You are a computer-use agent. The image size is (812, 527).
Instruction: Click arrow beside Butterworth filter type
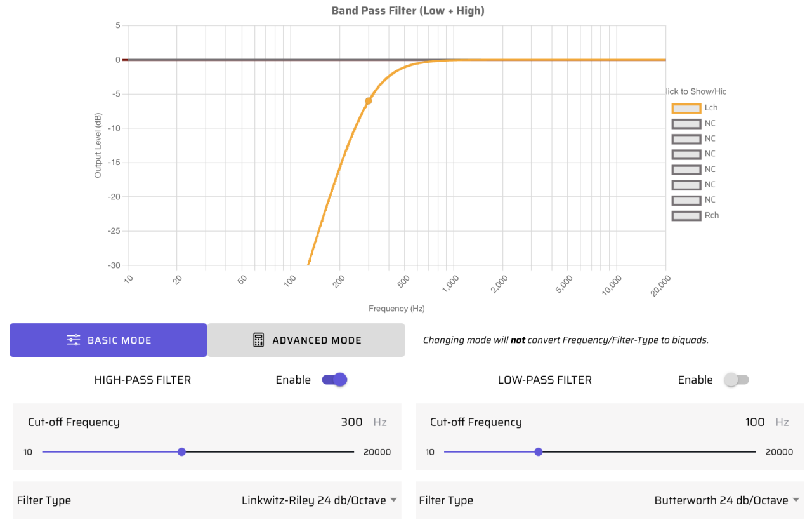click(x=796, y=500)
